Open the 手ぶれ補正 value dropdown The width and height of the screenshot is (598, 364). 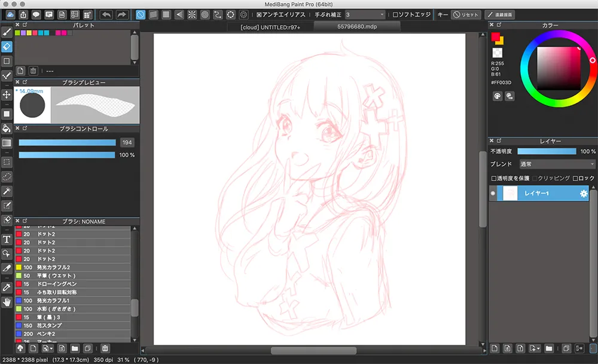[365, 14]
